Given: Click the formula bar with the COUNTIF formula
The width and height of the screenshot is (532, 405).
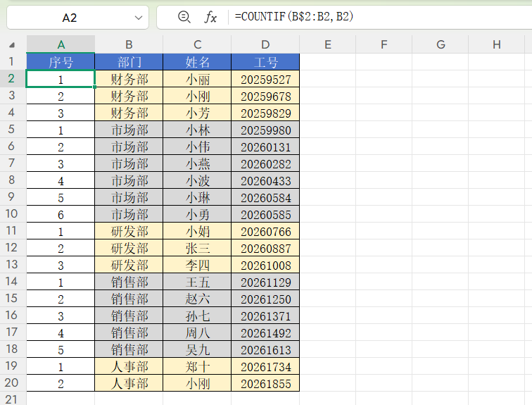Looking at the screenshot, I should (x=380, y=17).
